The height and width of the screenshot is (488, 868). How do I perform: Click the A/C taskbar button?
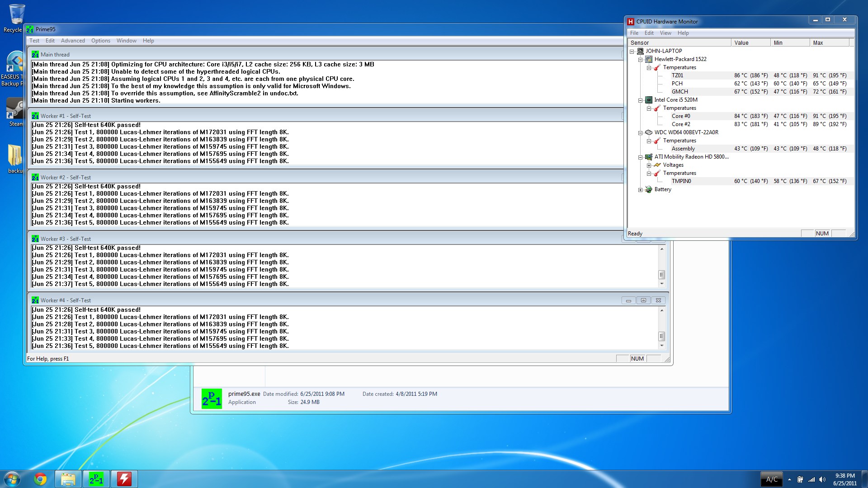click(x=772, y=479)
